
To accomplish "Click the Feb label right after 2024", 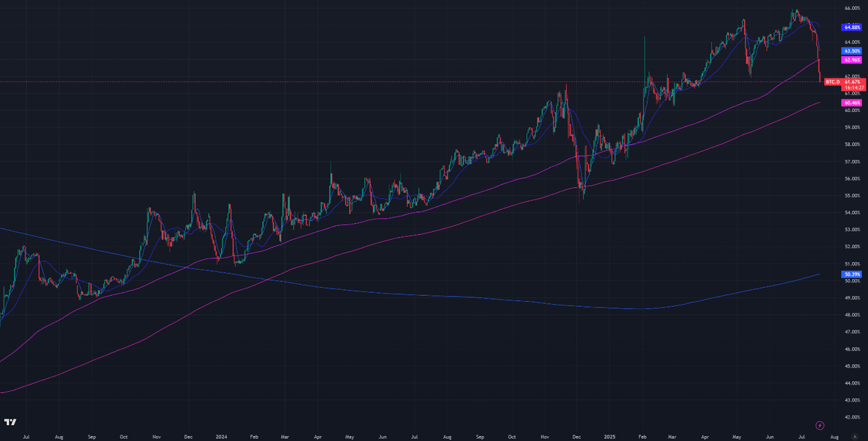I will [x=254, y=436].
